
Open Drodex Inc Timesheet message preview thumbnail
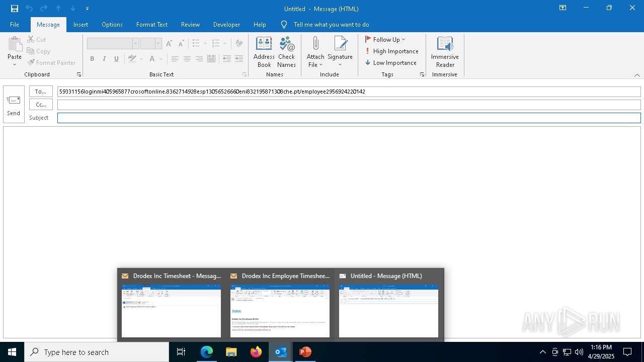(171, 311)
